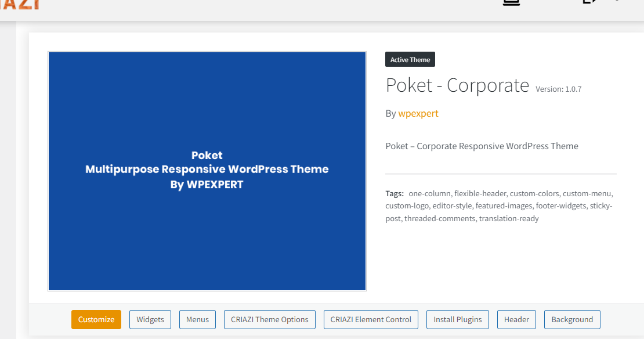Image resolution: width=644 pixels, height=339 pixels.
Task: Click the Version 1.0.7 text
Action: point(558,89)
